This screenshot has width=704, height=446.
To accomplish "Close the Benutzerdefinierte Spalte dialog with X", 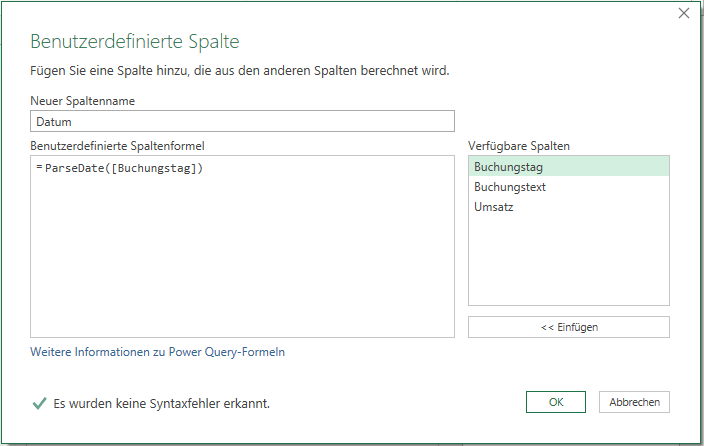I will point(683,13).
